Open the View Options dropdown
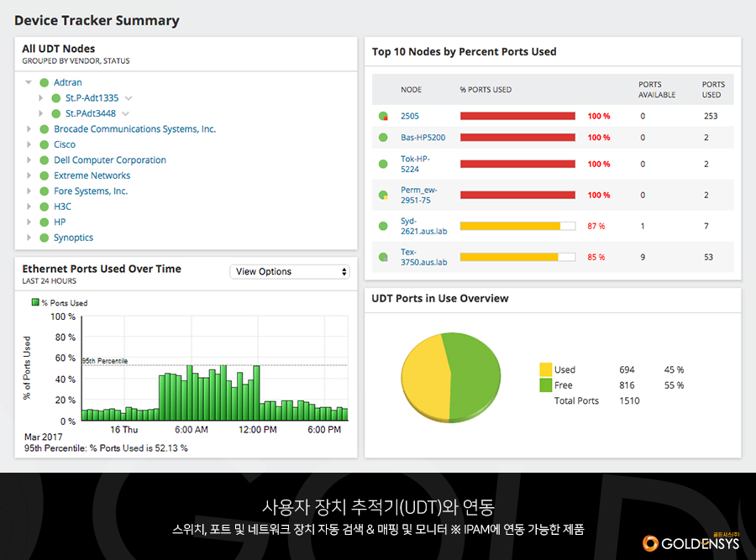 pos(290,272)
